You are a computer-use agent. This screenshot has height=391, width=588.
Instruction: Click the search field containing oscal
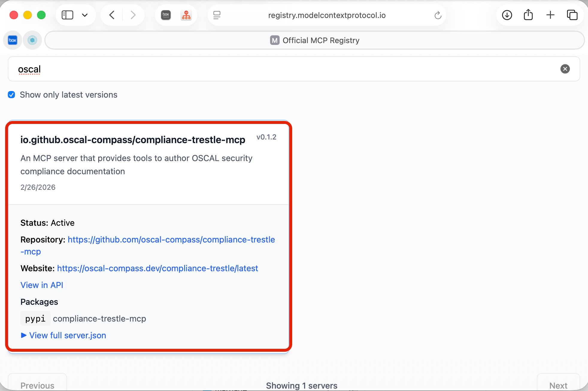(x=294, y=69)
